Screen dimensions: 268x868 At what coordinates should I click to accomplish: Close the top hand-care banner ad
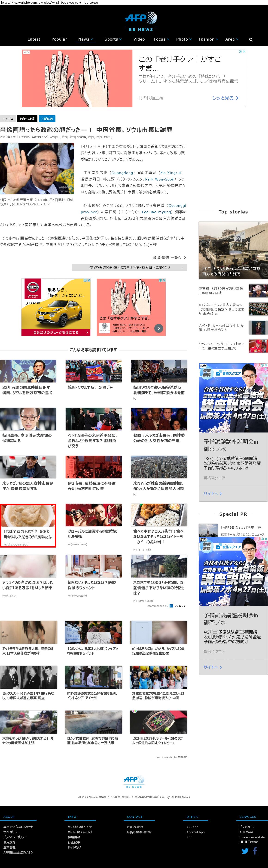point(244,52)
